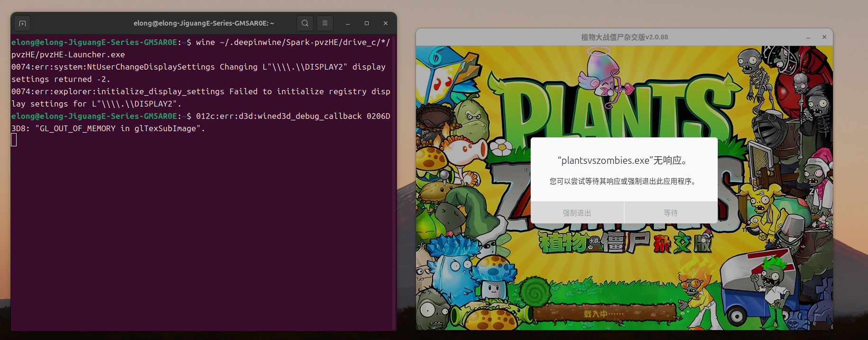
Task: Click the 载入中 loading bar in the game
Action: pos(604,313)
